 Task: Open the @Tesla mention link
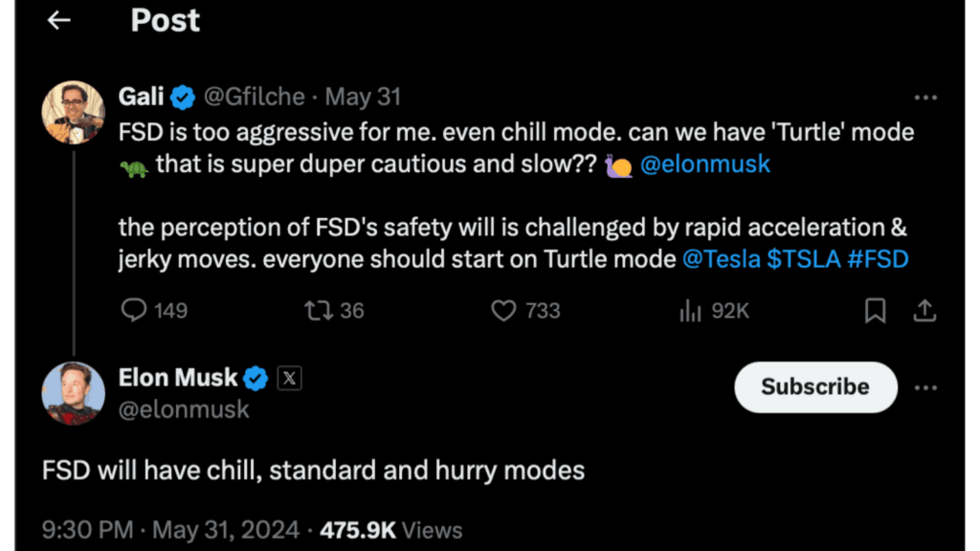[x=722, y=259]
